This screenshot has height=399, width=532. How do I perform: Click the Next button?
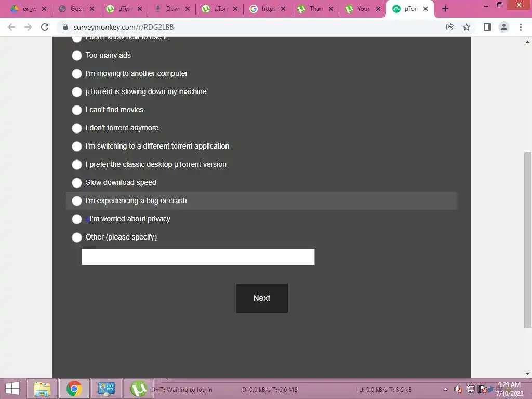(x=262, y=298)
